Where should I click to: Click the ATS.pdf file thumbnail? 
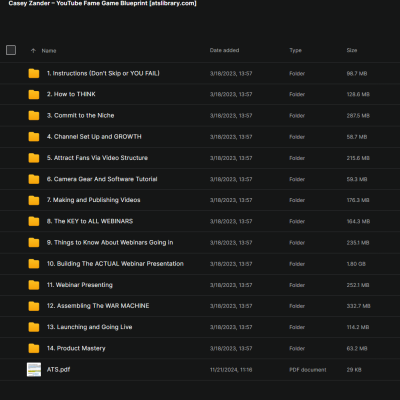[34, 370]
